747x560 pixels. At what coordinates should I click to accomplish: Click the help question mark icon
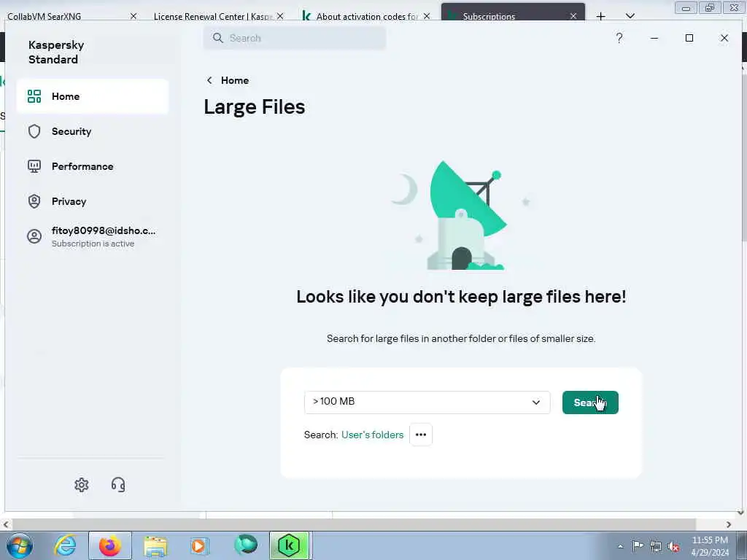(x=619, y=38)
